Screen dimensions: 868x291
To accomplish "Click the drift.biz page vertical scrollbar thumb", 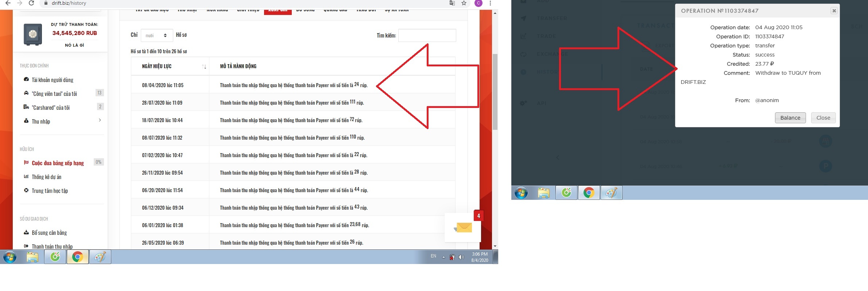I will point(495,92).
